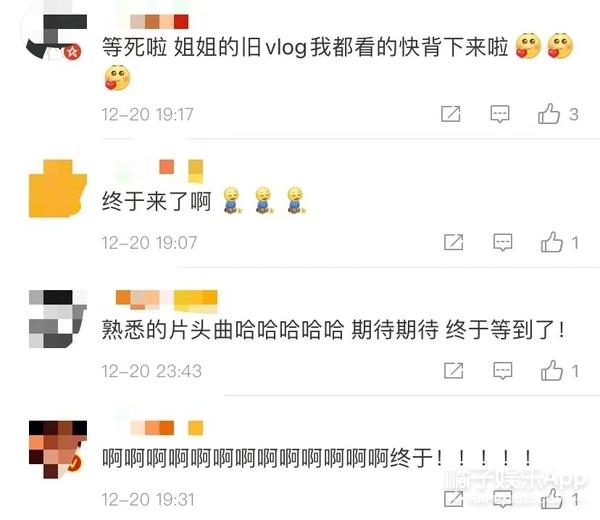Reply to the 12-20 19:17 comment
The height and width of the screenshot is (520, 600).
[500, 114]
